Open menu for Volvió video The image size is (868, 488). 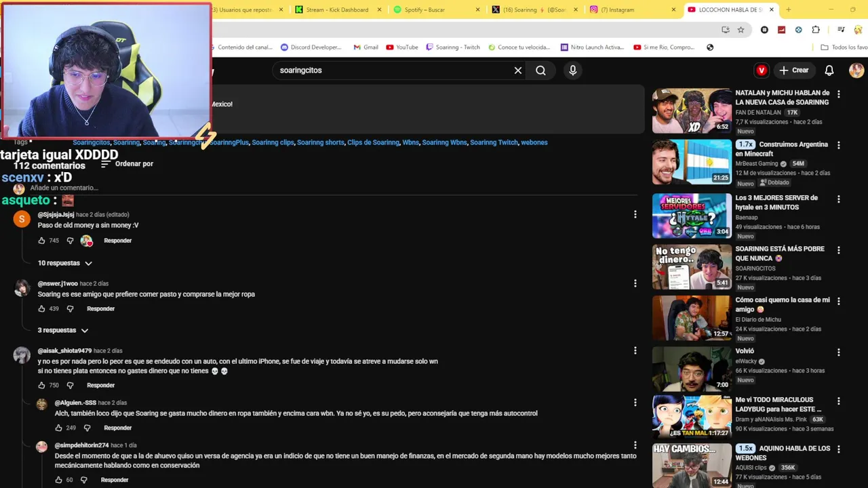[x=839, y=352]
